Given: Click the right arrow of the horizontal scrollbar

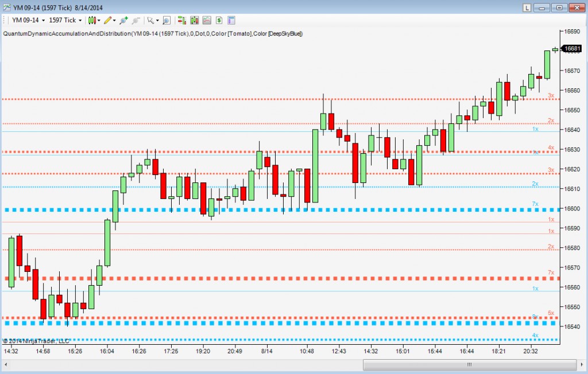Looking at the screenshot, I should (582, 364).
